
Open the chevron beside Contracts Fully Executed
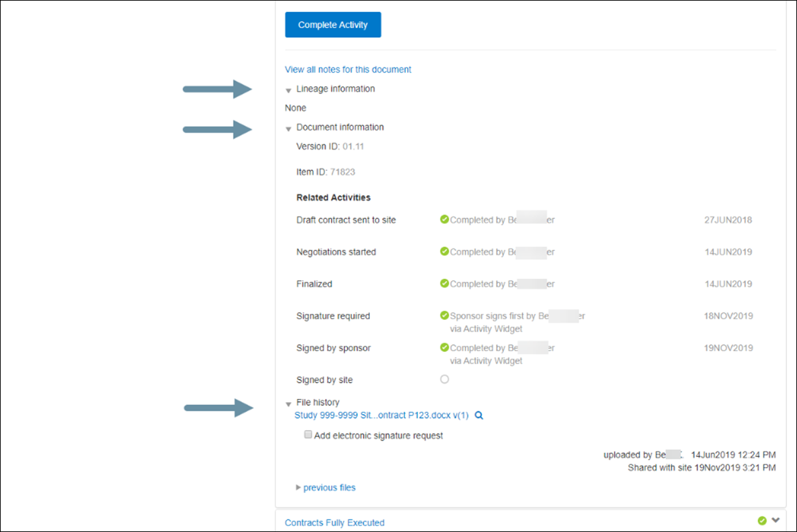(x=774, y=521)
